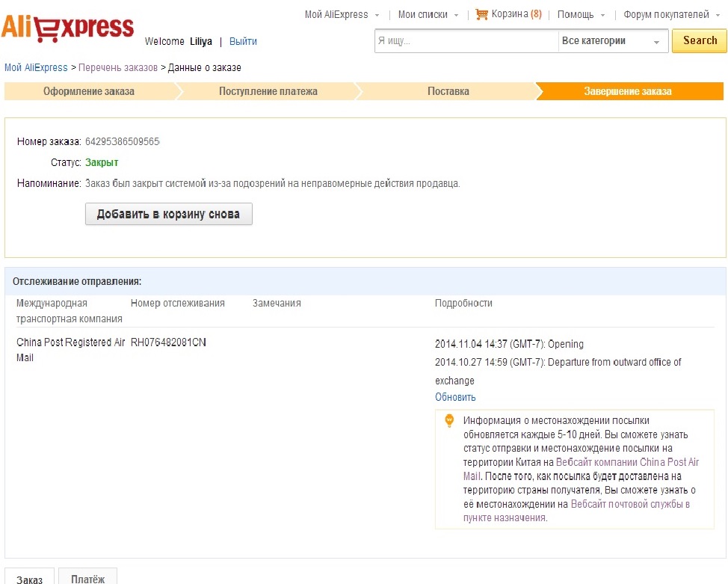
Task: Select the Завершение заказа step
Action: [x=628, y=91]
